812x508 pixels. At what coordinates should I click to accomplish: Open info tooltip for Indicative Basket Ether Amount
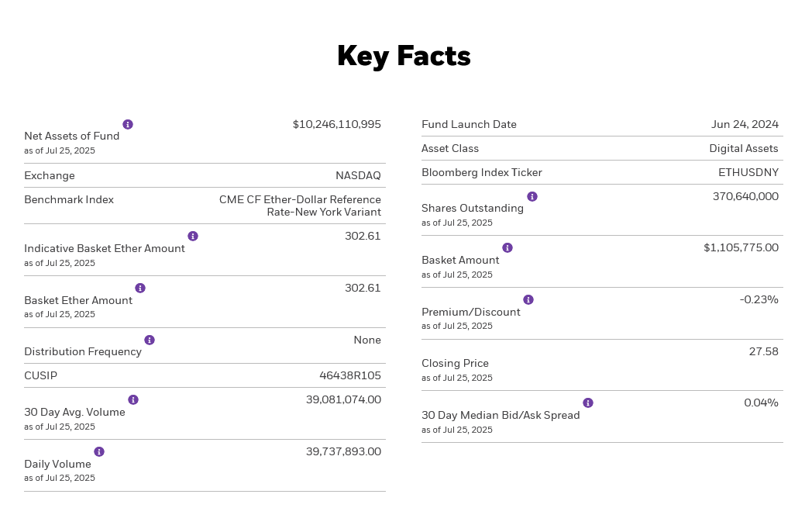click(193, 237)
